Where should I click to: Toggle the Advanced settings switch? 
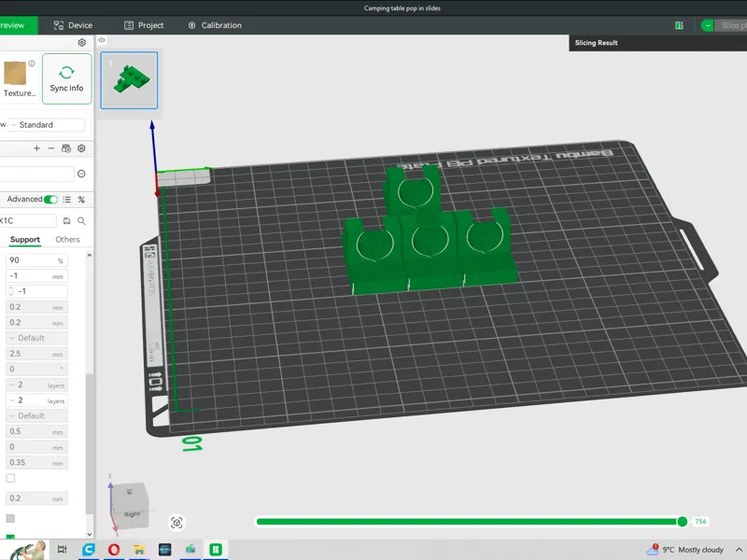[x=50, y=200]
